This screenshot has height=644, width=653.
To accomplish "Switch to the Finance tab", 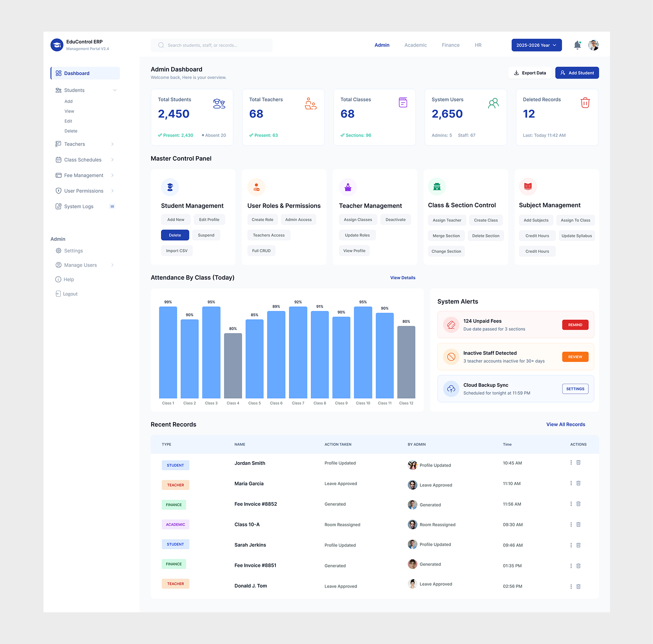I will tap(451, 45).
